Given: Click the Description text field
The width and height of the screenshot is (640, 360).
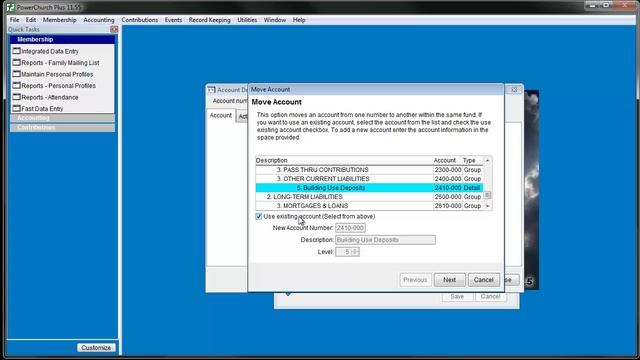Looking at the screenshot, I should [x=385, y=240].
